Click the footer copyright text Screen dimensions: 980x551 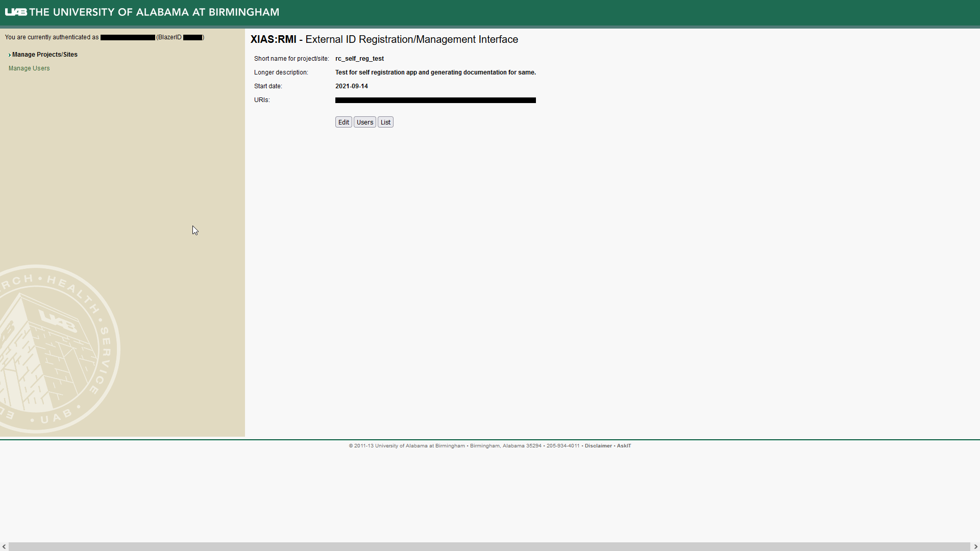[x=464, y=446]
